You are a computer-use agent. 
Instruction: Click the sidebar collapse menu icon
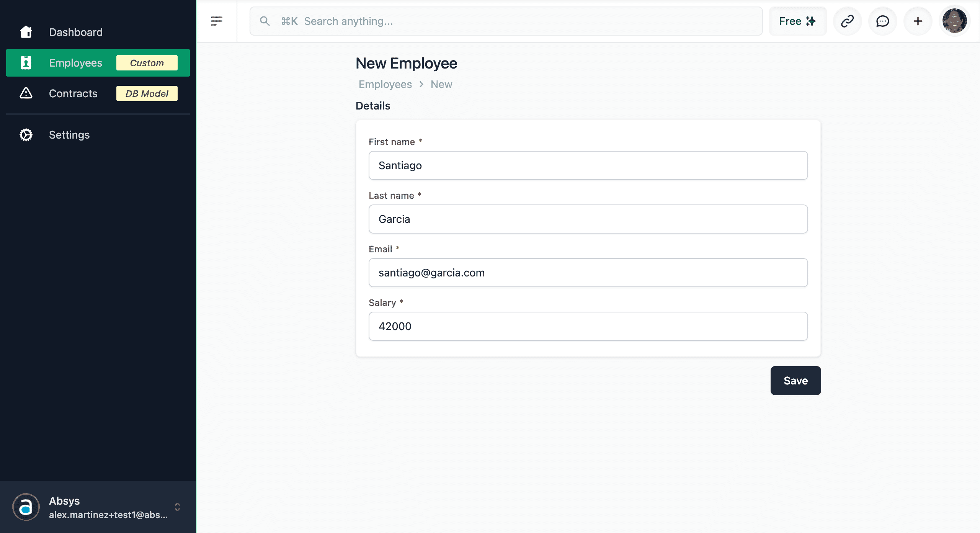click(x=216, y=21)
